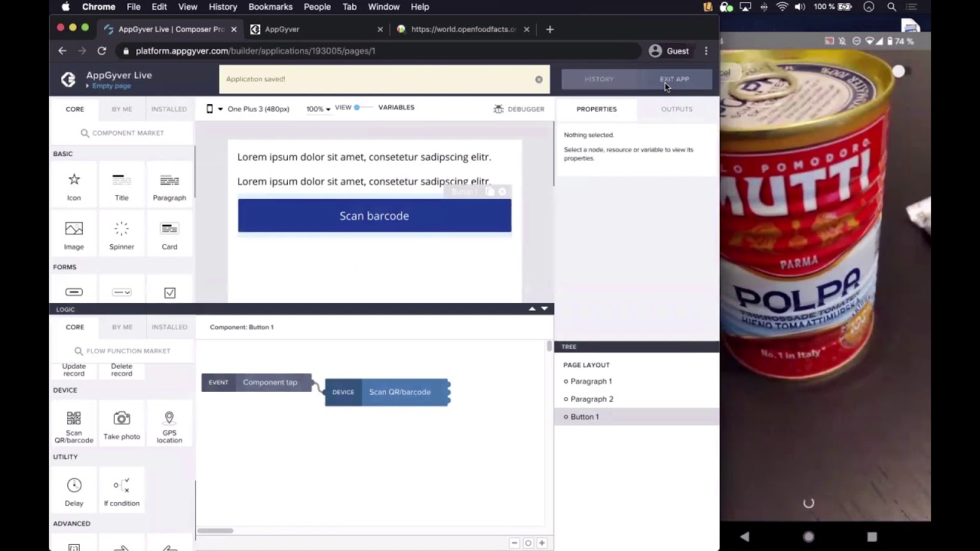
Task: Reload the page in Chrome
Action: pos(102,51)
